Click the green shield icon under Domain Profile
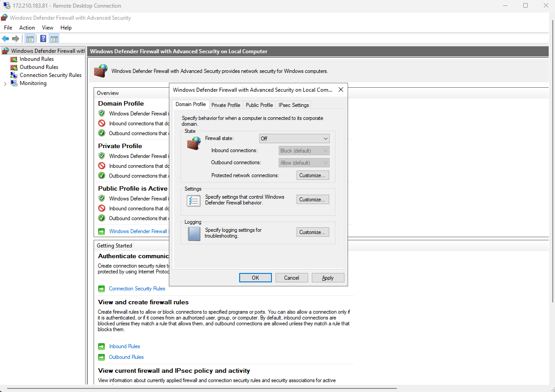 (102, 114)
